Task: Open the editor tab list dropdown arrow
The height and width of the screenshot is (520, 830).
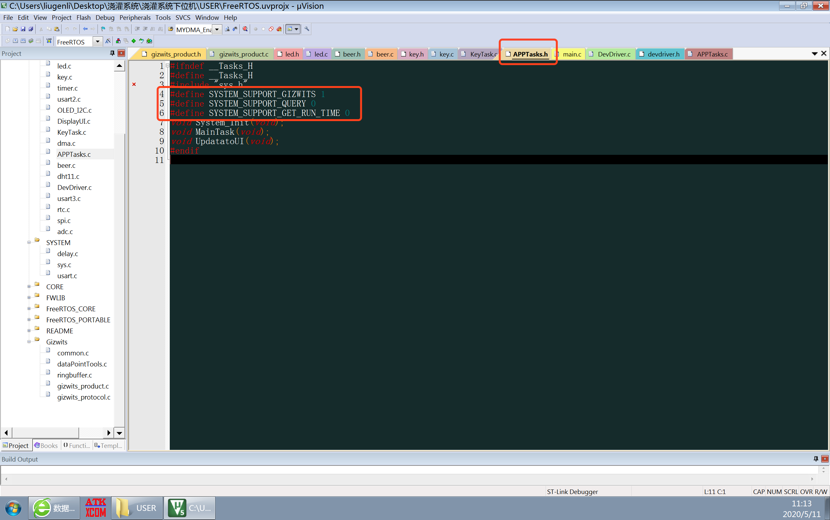Action: coord(815,53)
